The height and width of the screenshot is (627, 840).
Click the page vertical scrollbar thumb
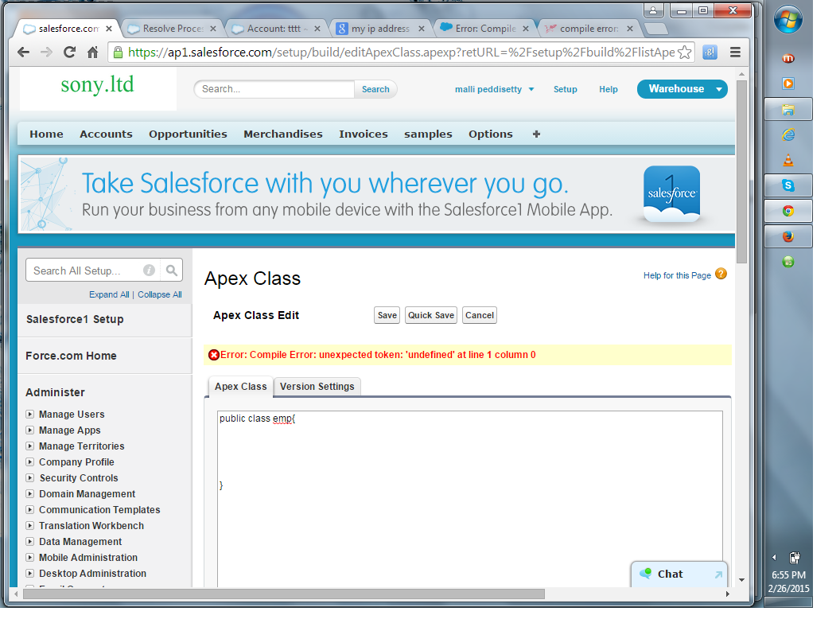[x=741, y=172]
